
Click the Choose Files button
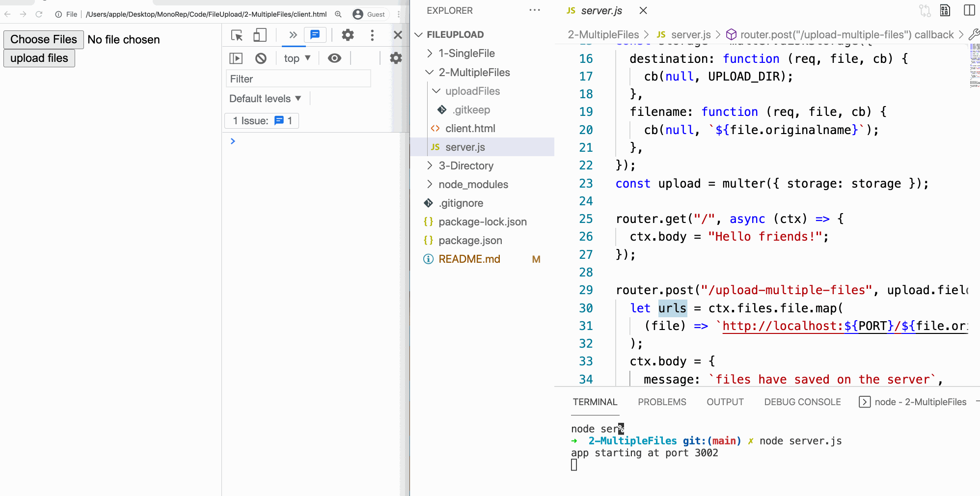pyautogui.click(x=44, y=39)
